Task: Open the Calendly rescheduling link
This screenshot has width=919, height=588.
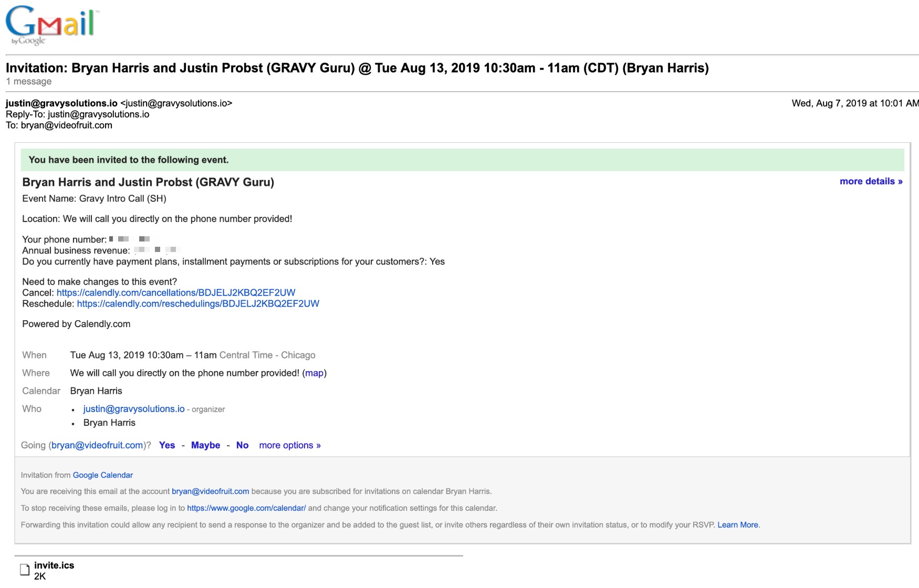Action: (198, 303)
